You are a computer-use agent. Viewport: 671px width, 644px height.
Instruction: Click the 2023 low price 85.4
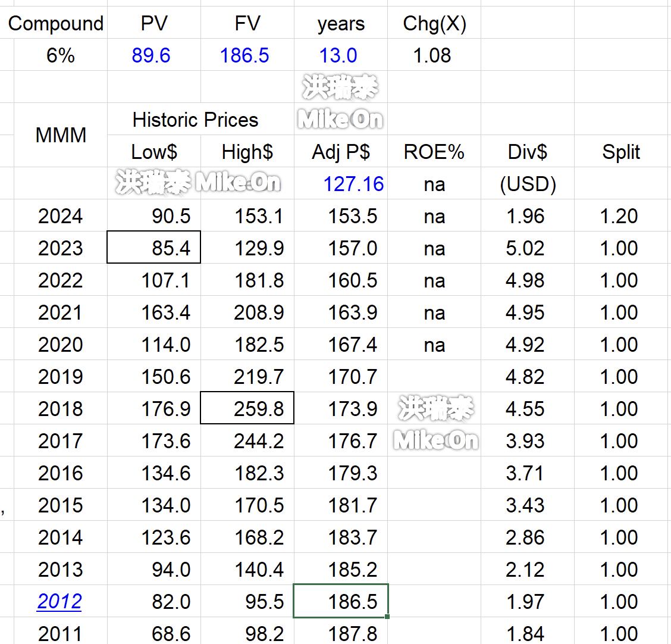(153, 247)
